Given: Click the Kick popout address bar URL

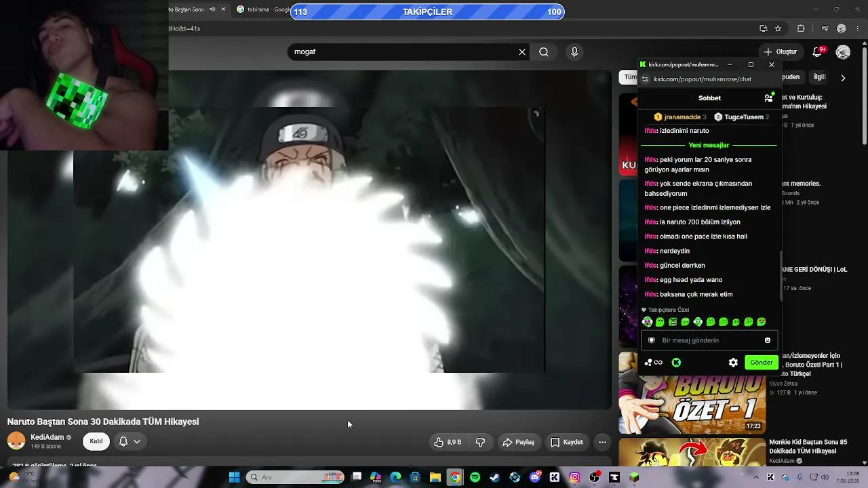Looking at the screenshot, I should click(x=703, y=79).
